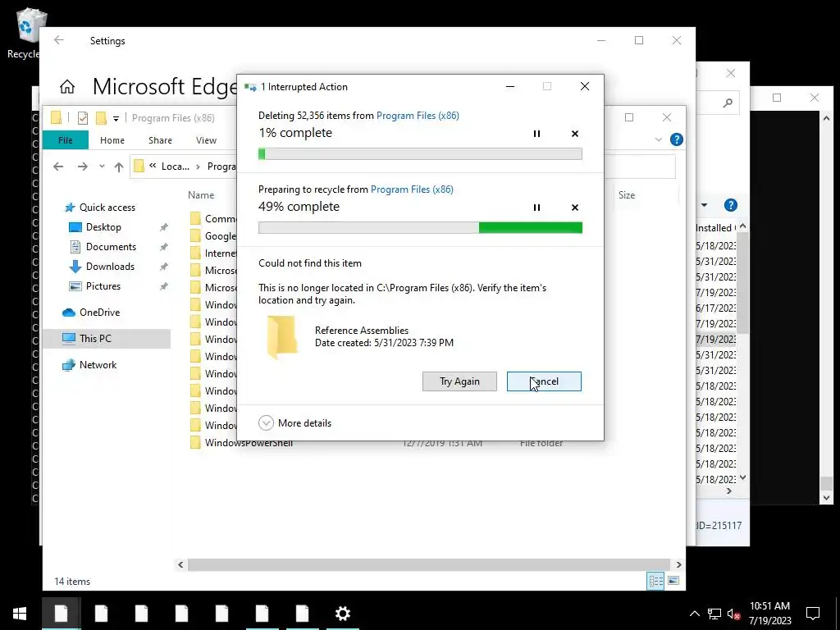This screenshot has height=630, width=840.
Task: Pause the preparing to recycle operation
Action: 536,208
